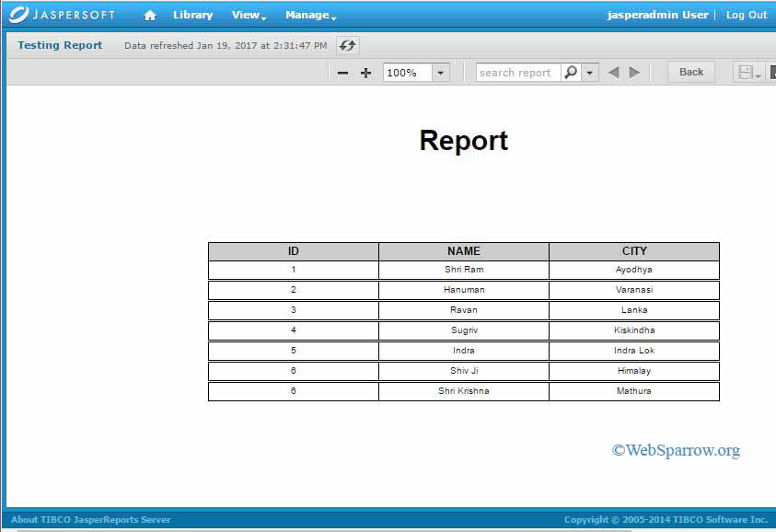Expand the Manage menu
Image resolution: width=776 pixels, height=532 pixels.
(x=307, y=15)
